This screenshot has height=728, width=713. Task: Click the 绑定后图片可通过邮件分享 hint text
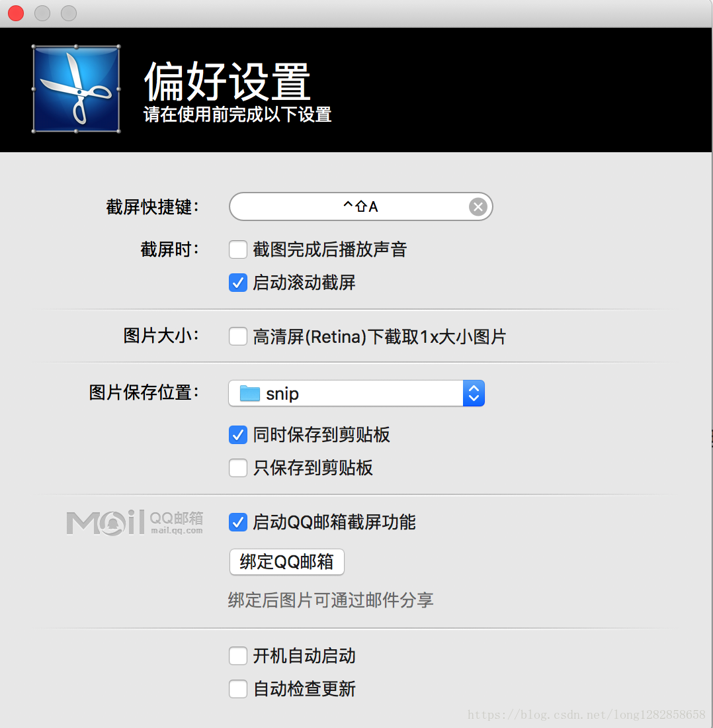click(x=331, y=600)
